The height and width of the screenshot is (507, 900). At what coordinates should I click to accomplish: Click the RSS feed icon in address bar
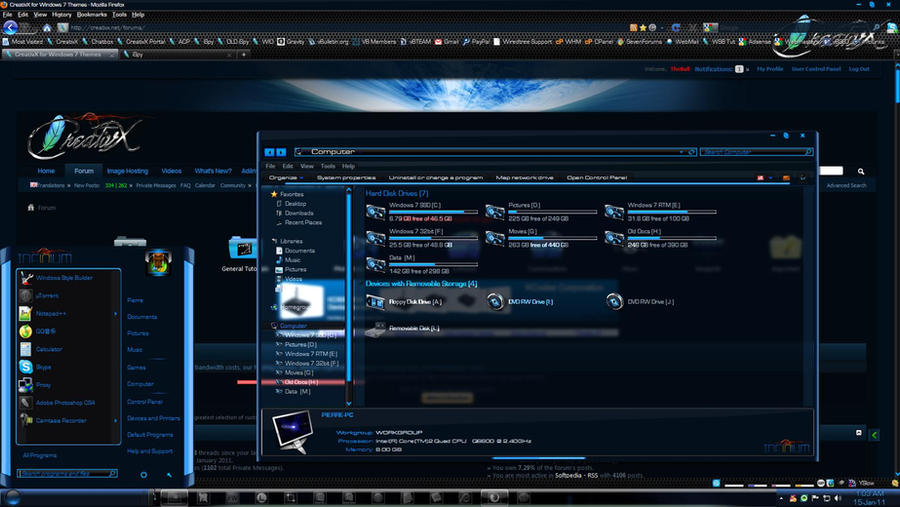[x=634, y=27]
